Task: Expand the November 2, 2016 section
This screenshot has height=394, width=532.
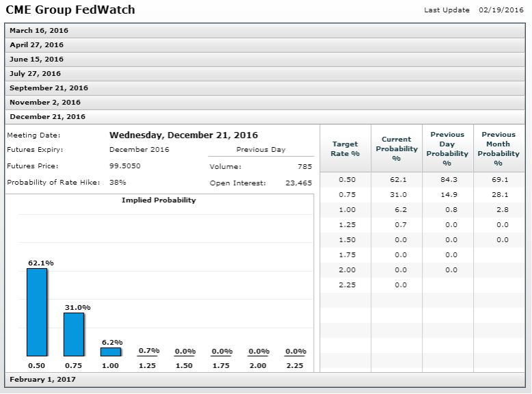Action: tap(44, 103)
